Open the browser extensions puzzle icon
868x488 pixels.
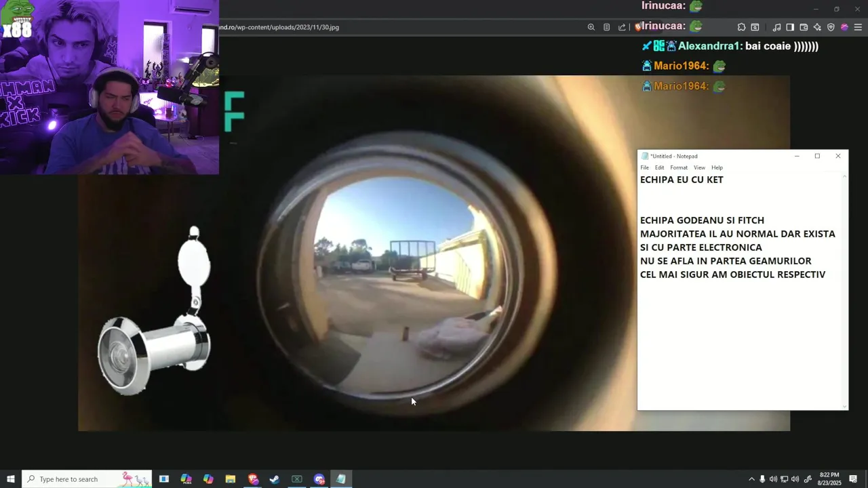(741, 27)
